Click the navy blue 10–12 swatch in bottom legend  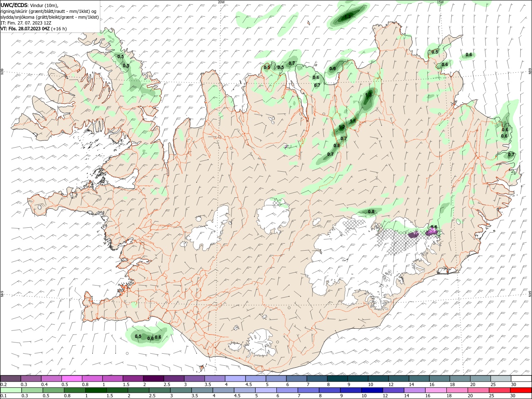pyautogui.click(x=372, y=390)
